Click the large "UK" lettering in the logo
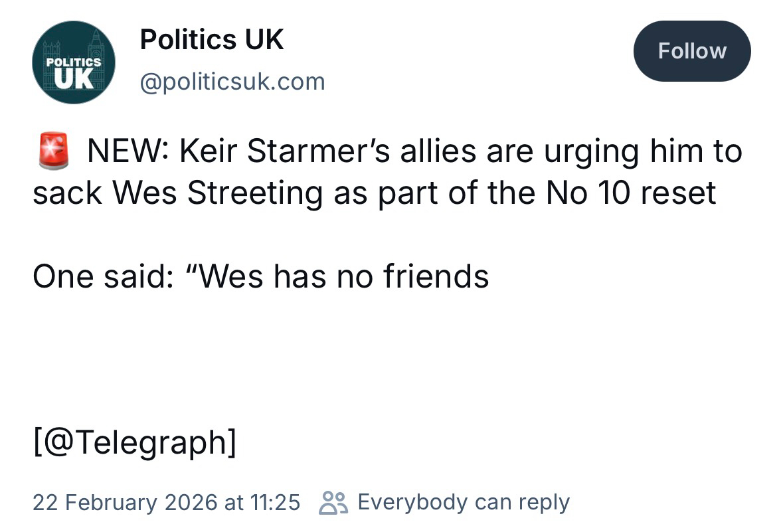The height and width of the screenshot is (532, 783). (73, 78)
